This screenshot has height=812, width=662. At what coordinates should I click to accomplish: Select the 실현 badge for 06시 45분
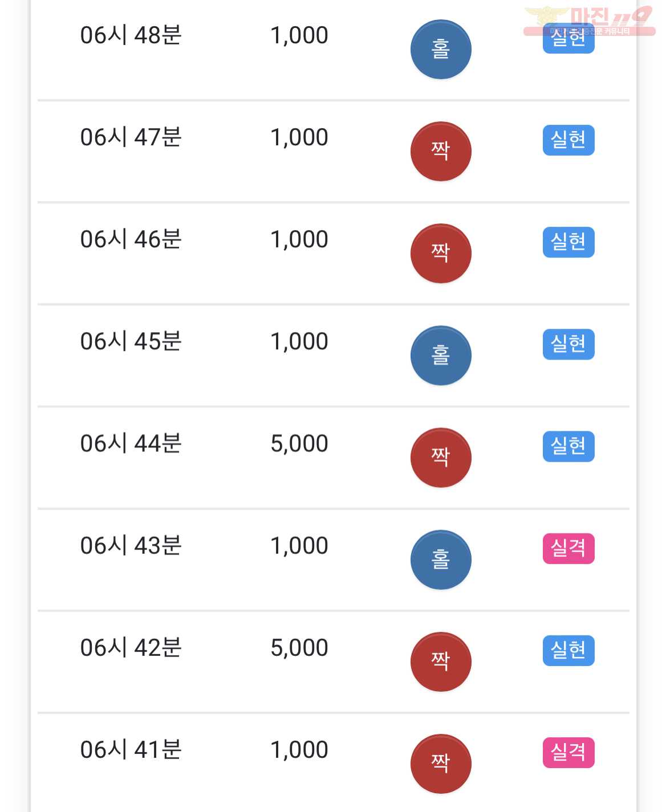click(x=568, y=344)
